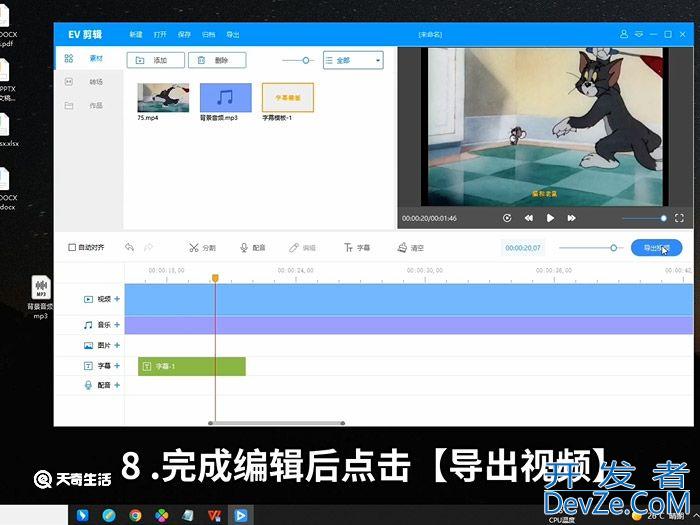The width and height of the screenshot is (700, 525).
Task: Click the 字幕 track icon
Action: tap(88, 366)
